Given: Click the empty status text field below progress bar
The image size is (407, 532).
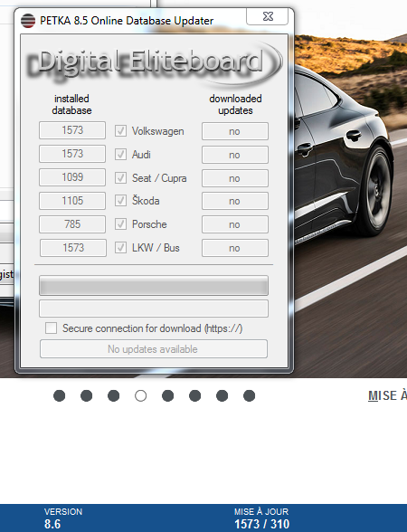Looking at the screenshot, I should [x=154, y=309].
